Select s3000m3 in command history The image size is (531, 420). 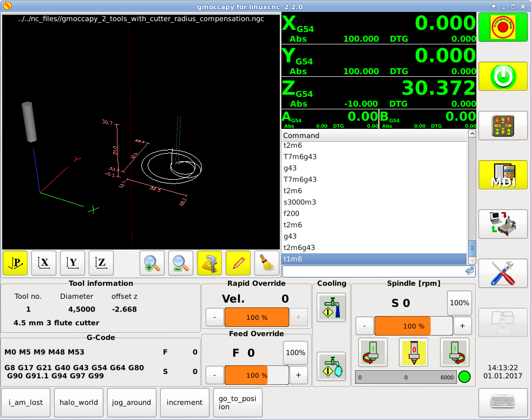coord(374,202)
